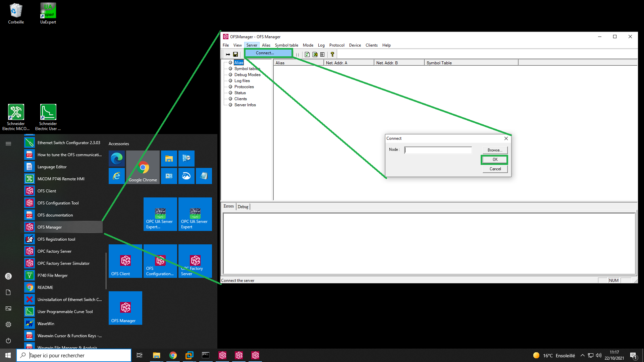Screen dimensions: 644x362
Task: Expand the Start menu hamburger icon
Action: coord(8,143)
